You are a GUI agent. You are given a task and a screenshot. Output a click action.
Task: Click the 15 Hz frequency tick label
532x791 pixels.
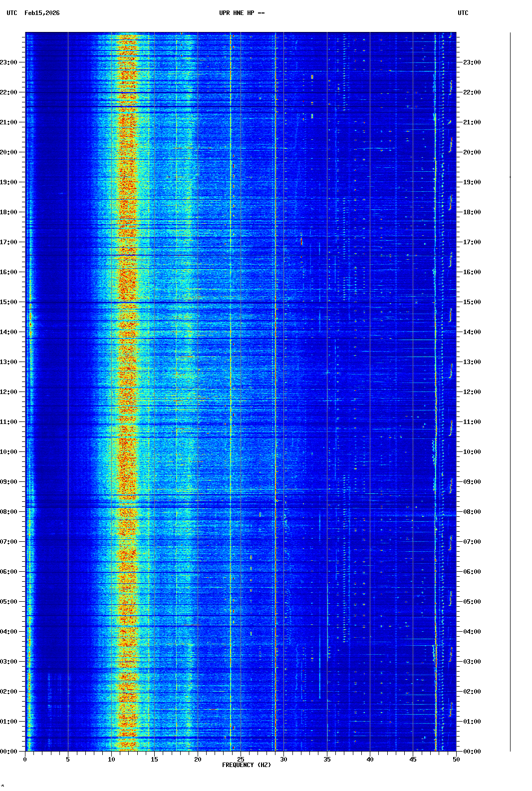154,760
